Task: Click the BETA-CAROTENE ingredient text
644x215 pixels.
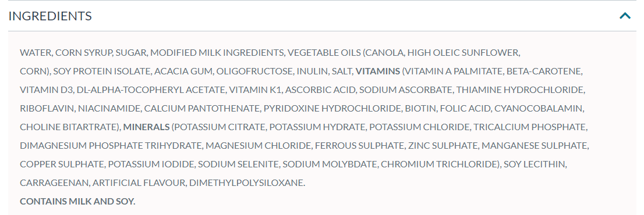Action: [544, 71]
